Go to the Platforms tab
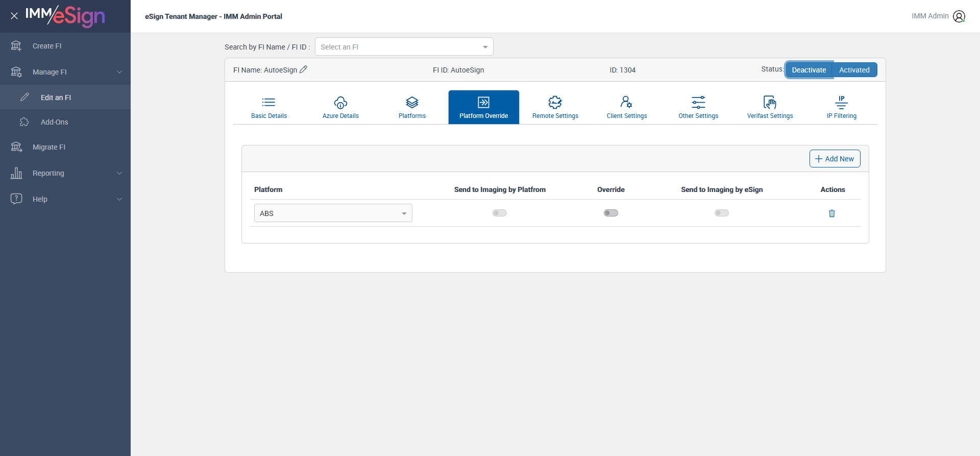980x456 pixels. click(x=412, y=107)
